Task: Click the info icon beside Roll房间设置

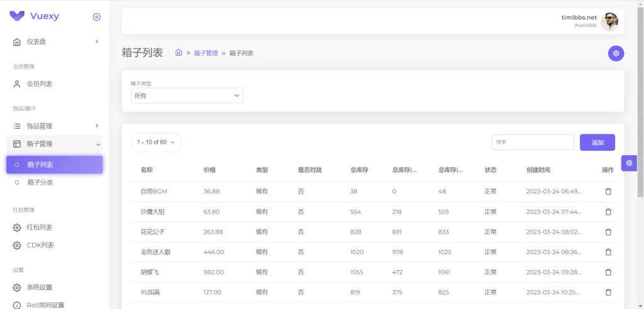Action: 17,305
